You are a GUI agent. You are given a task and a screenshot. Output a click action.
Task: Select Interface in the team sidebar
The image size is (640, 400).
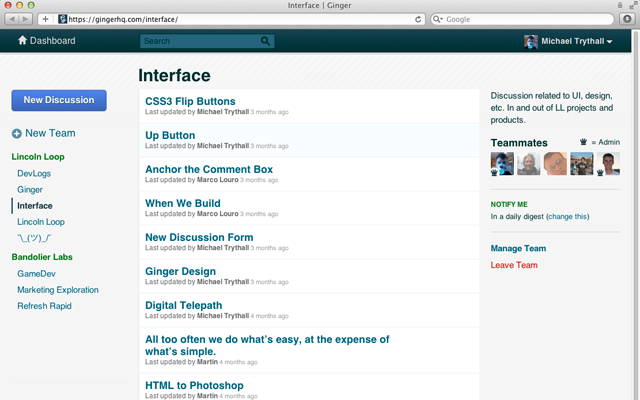(x=35, y=205)
